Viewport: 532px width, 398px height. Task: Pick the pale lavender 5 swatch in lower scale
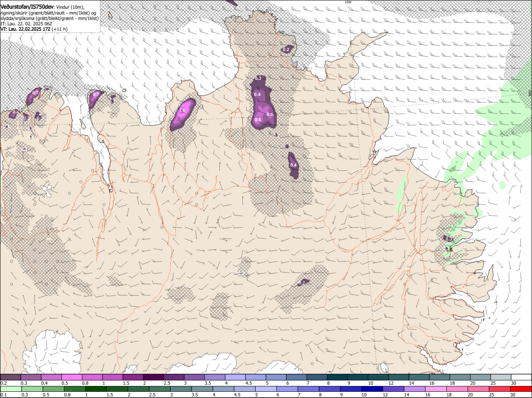pyautogui.click(x=265, y=389)
